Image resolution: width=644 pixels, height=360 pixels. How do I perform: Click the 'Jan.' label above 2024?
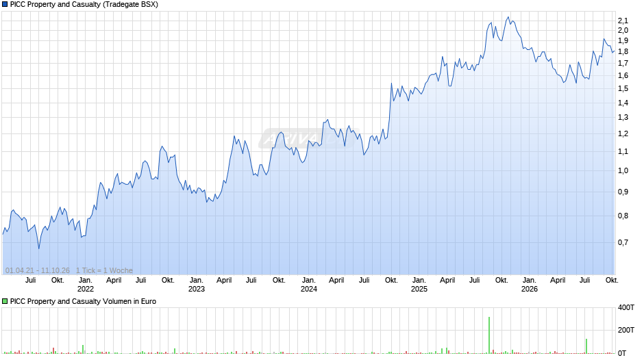tap(309, 280)
